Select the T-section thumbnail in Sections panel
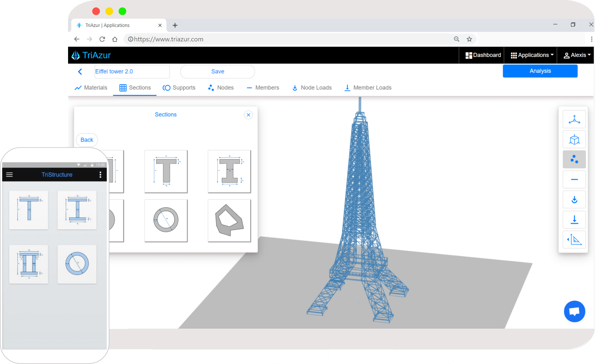 pyautogui.click(x=166, y=171)
